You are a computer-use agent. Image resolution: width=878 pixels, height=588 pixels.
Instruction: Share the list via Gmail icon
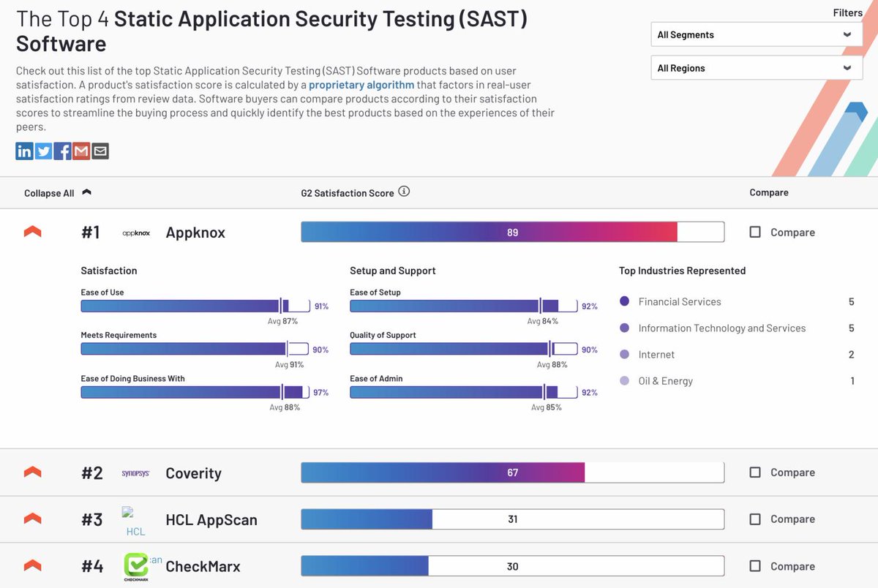coord(81,151)
